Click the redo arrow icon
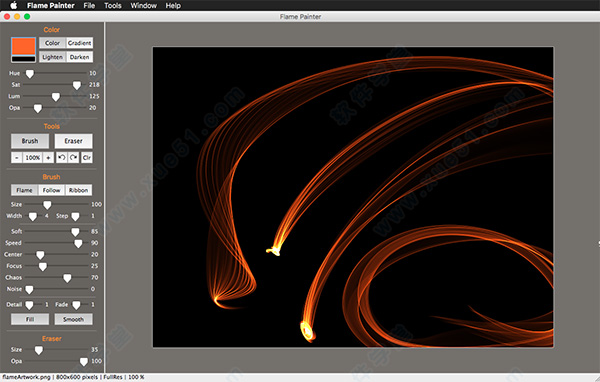Screen dimensions: 600x382 [73, 157]
